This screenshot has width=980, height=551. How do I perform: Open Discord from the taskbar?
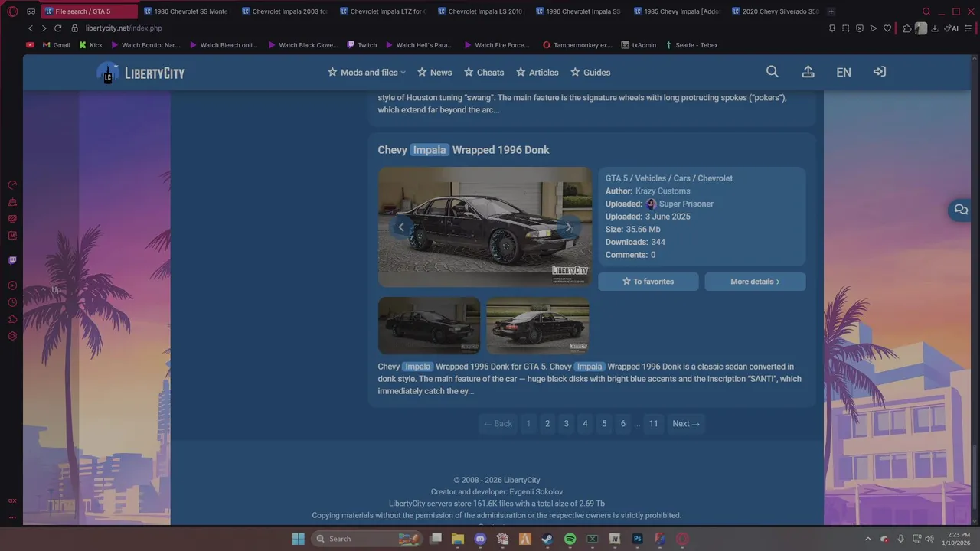pos(480,539)
